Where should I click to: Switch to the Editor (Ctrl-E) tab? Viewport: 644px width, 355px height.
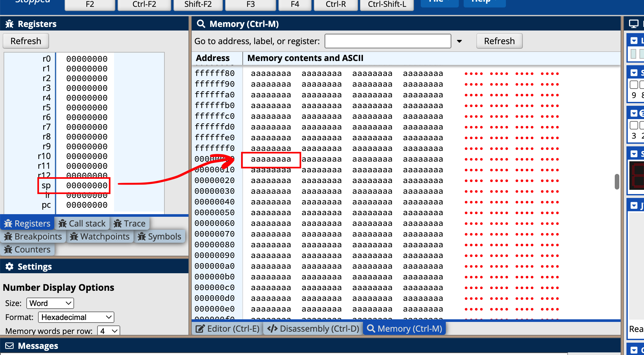(227, 329)
